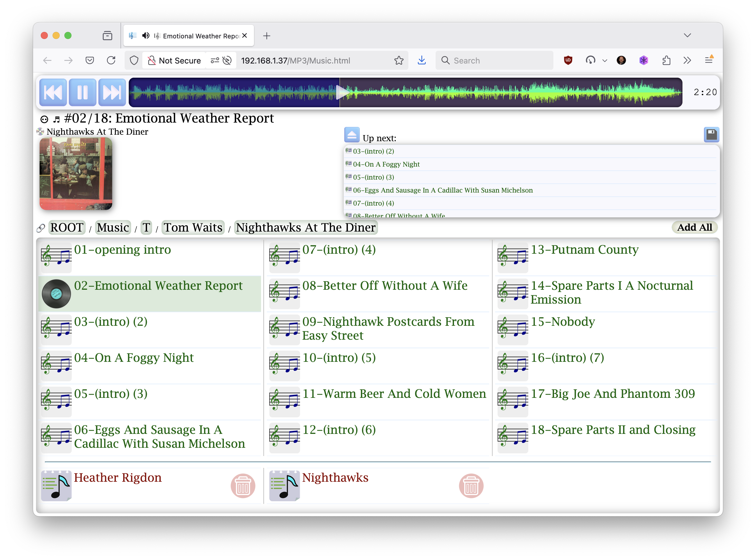This screenshot has width=756, height=560.
Task: Click music icon for 01-opening intro
Action: pos(56,257)
